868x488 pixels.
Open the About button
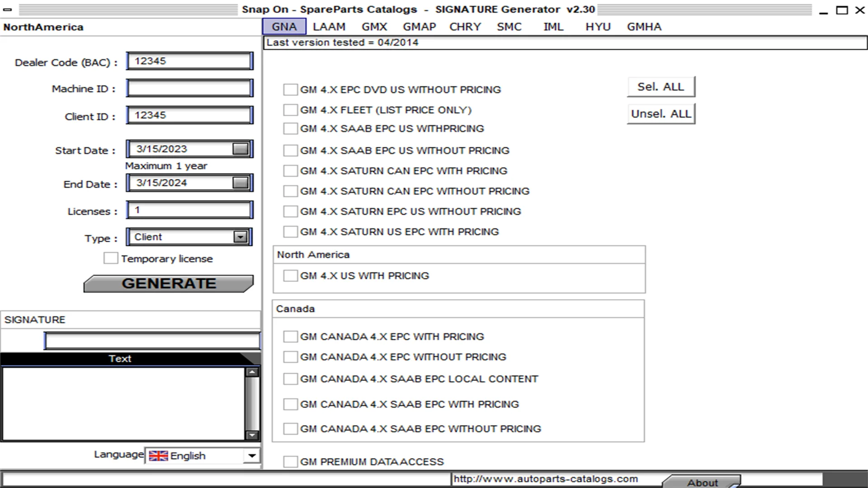(x=703, y=482)
